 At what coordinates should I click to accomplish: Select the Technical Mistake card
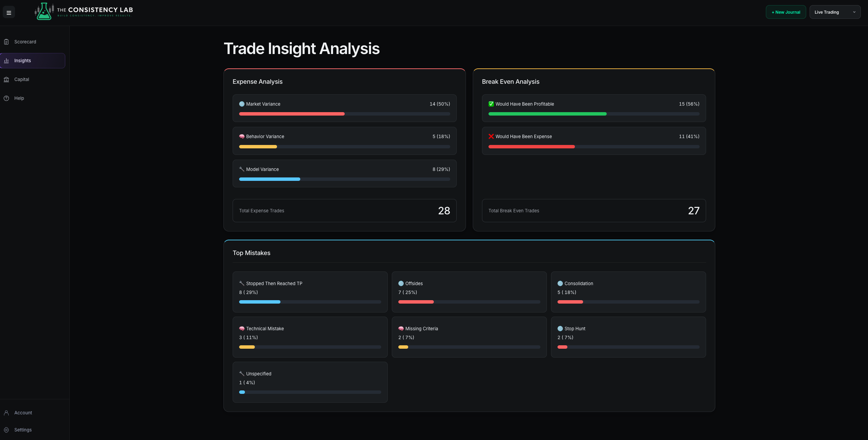[x=310, y=337]
